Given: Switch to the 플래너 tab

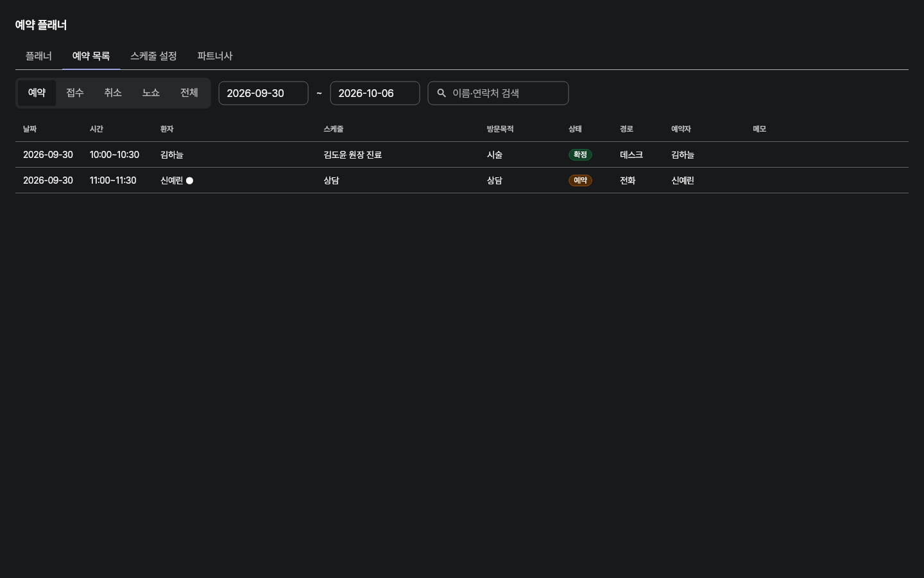Looking at the screenshot, I should point(38,56).
